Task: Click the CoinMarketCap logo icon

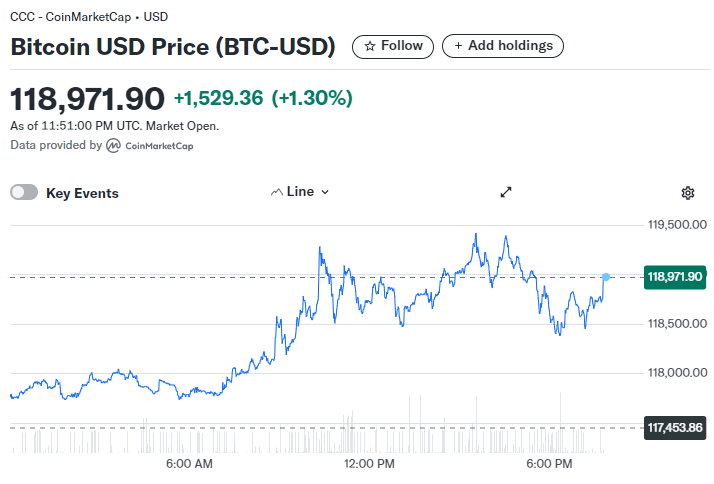Action: [x=113, y=146]
